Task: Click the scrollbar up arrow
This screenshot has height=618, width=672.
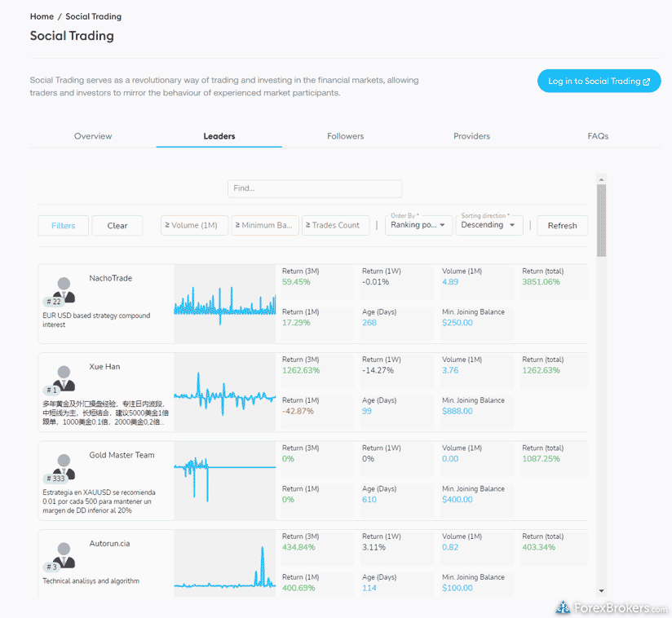Action: point(601,179)
